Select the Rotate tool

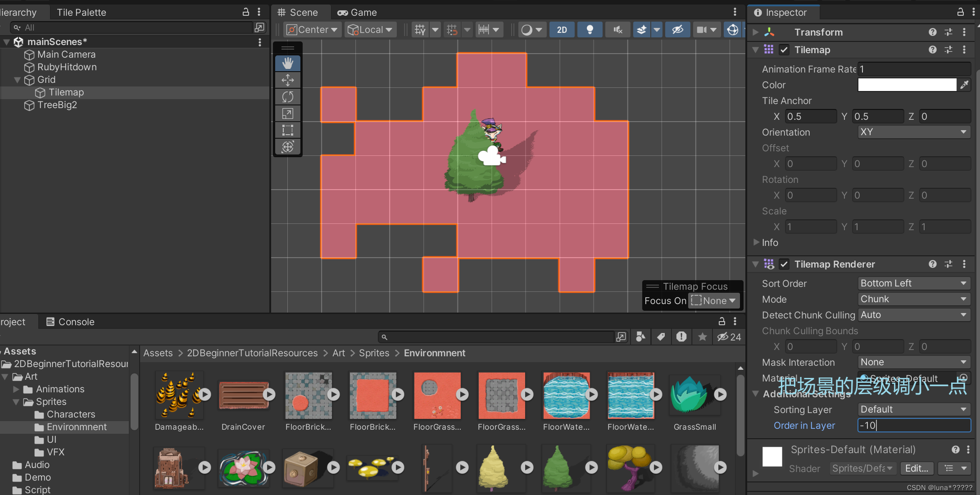pyautogui.click(x=288, y=97)
